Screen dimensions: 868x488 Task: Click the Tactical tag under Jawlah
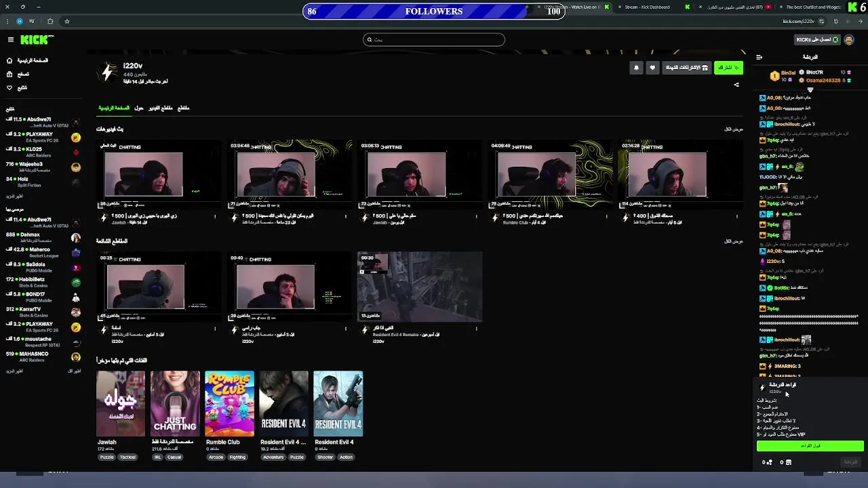tap(127, 457)
